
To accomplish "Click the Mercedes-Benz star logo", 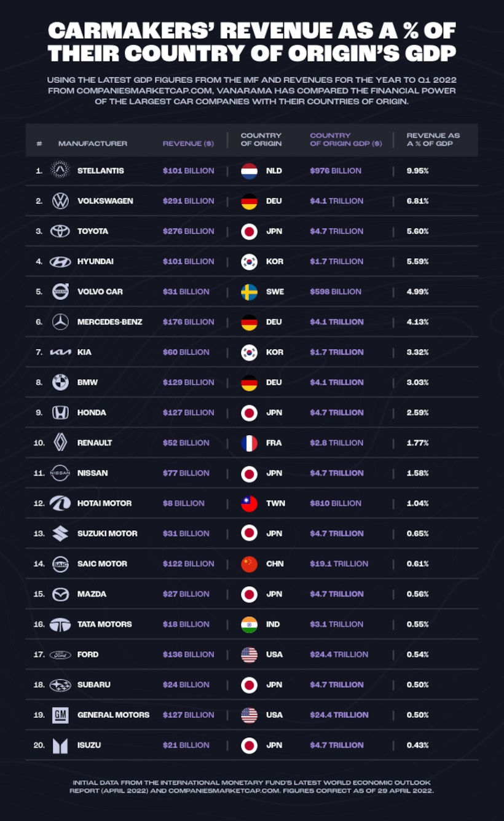I will pyautogui.click(x=60, y=321).
